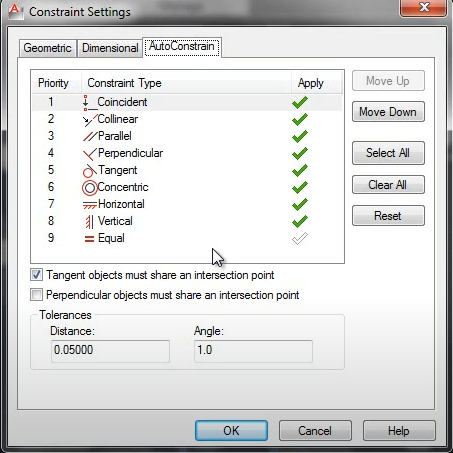This screenshot has width=453, height=453.
Task: Disable the Coincident apply checkmark
Action: [300, 102]
